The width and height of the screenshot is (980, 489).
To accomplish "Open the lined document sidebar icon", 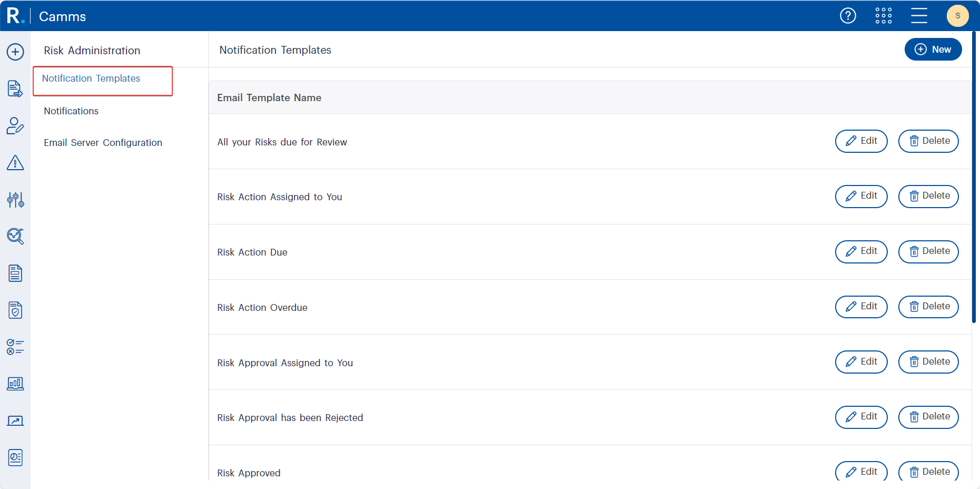I will [15, 273].
